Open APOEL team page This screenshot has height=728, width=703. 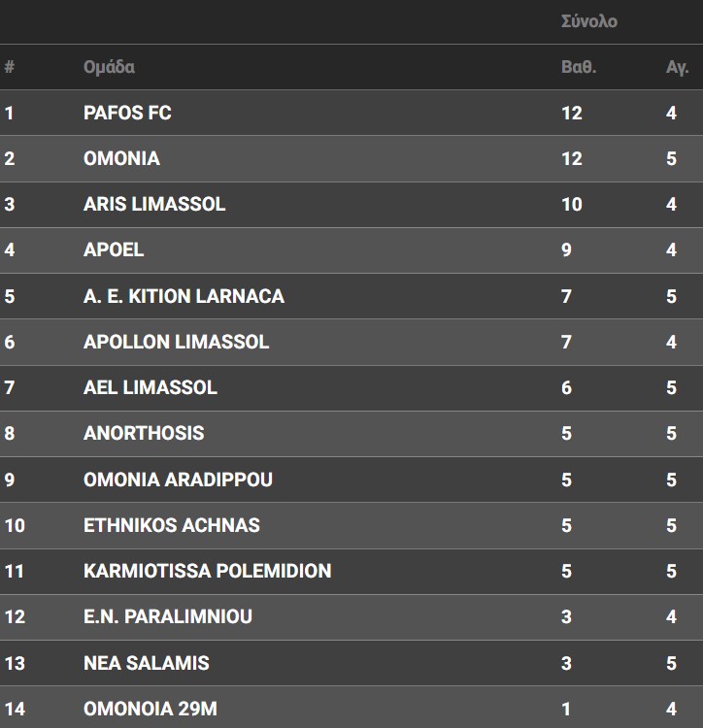click(x=114, y=249)
